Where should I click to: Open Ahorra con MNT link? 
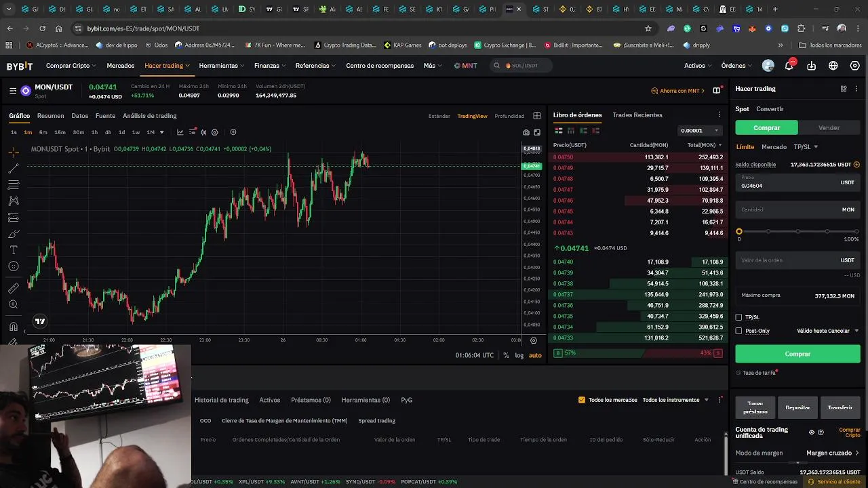679,91
